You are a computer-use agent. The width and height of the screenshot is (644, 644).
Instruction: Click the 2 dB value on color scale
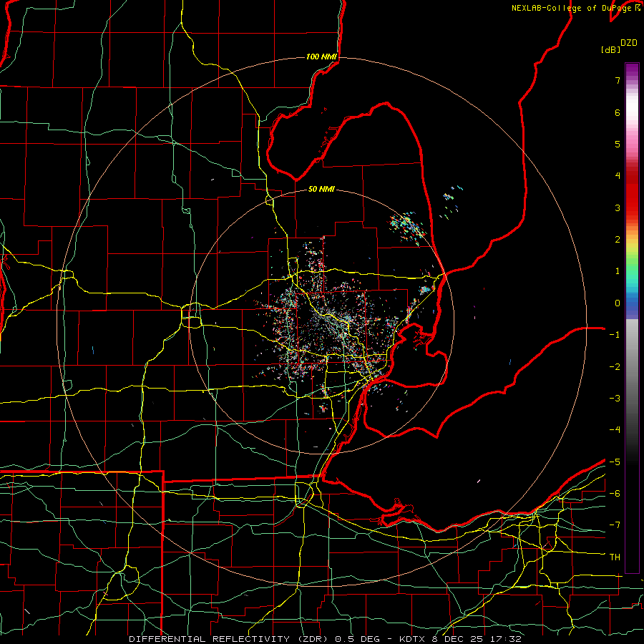pos(618,240)
